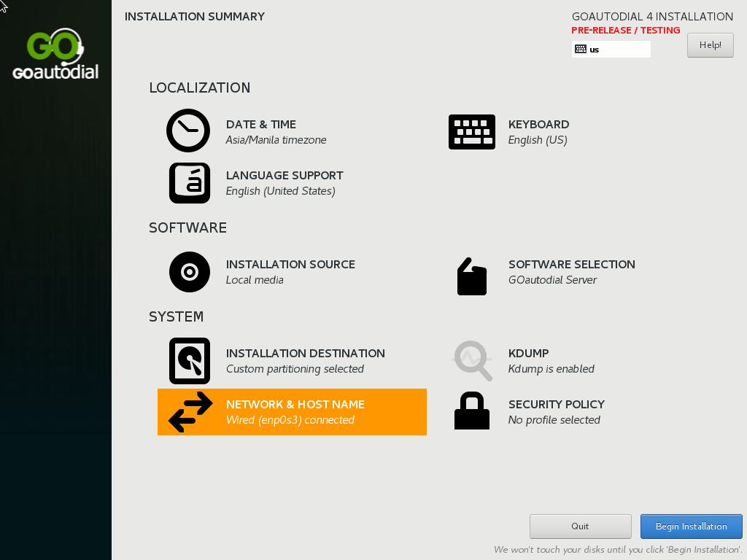Click 'English (United States)' language text

coord(281,191)
